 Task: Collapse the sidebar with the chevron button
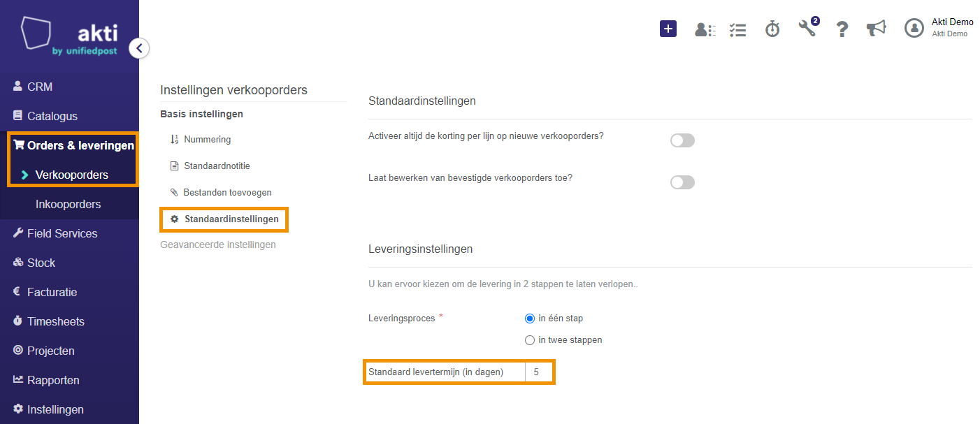pyautogui.click(x=139, y=48)
